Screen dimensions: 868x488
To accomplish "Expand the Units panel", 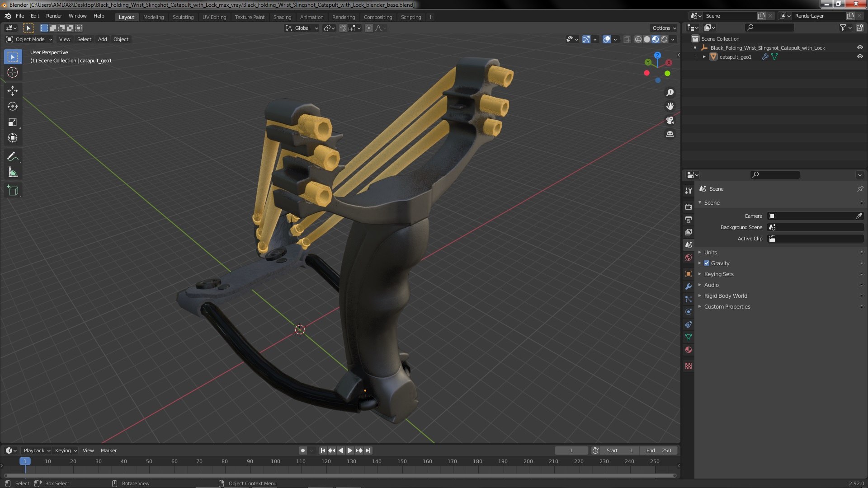I will 710,252.
